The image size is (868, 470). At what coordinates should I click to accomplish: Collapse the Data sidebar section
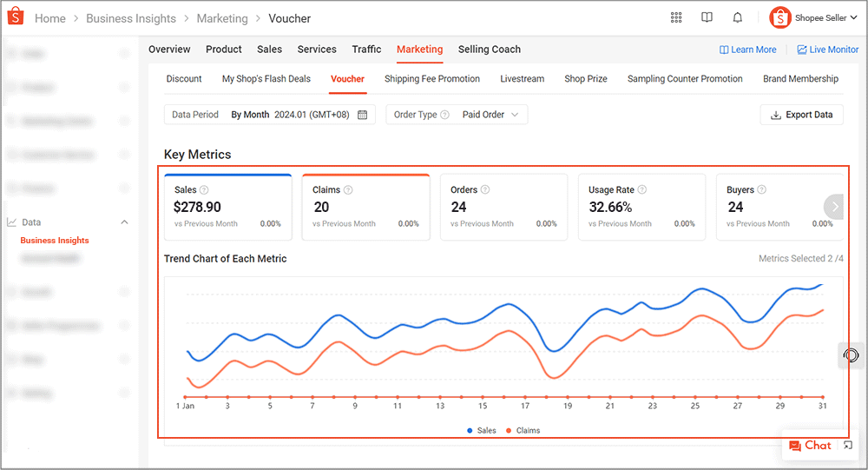coord(124,222)
